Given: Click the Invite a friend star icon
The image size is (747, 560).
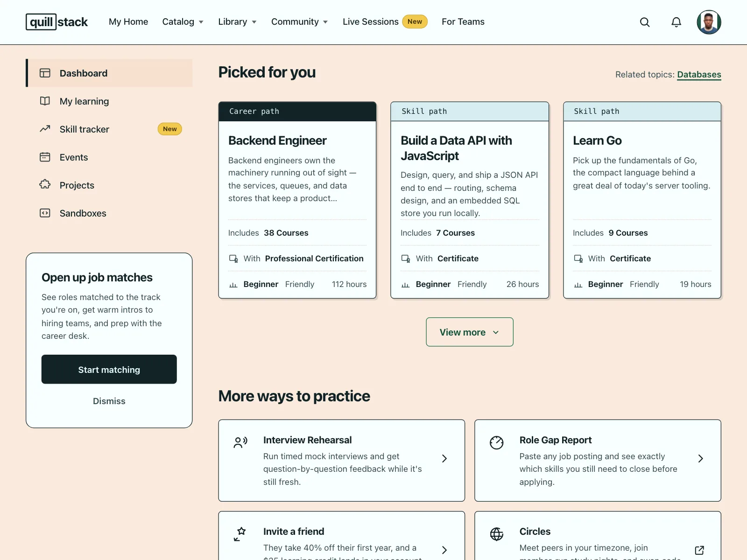Looking at the screenshot, I should 240,534.
